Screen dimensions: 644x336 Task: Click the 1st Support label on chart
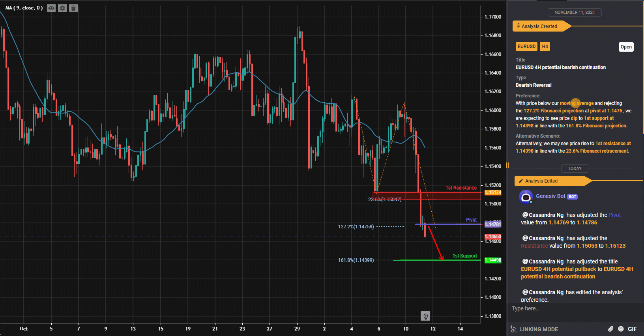(x=464, y=256)
